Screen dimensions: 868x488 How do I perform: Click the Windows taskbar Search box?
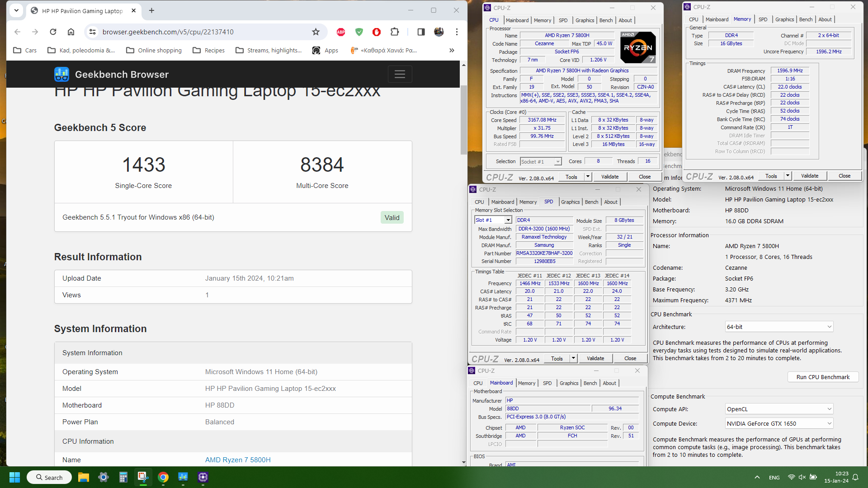tap(49, 477)
